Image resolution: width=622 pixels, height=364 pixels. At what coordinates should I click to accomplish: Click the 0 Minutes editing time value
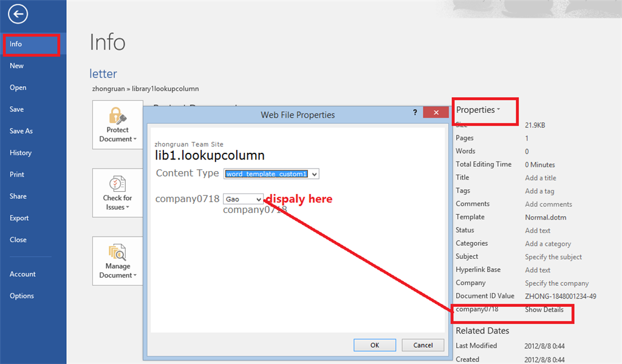pos(540,165)
